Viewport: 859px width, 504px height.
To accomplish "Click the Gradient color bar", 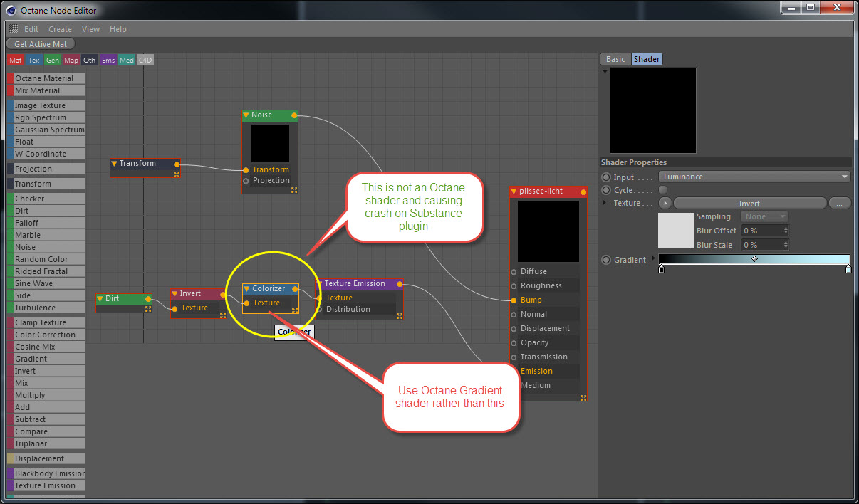I will [x=754, y=259].
